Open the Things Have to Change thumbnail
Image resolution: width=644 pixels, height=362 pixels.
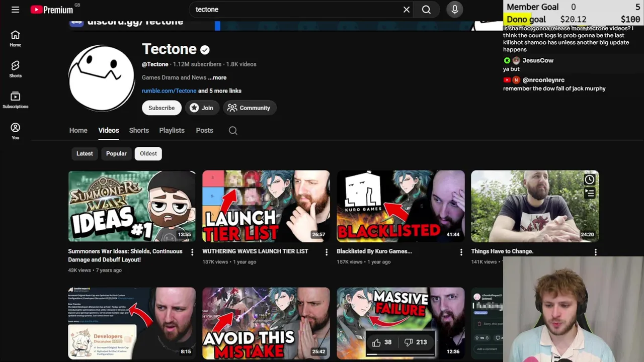(535, 206)
